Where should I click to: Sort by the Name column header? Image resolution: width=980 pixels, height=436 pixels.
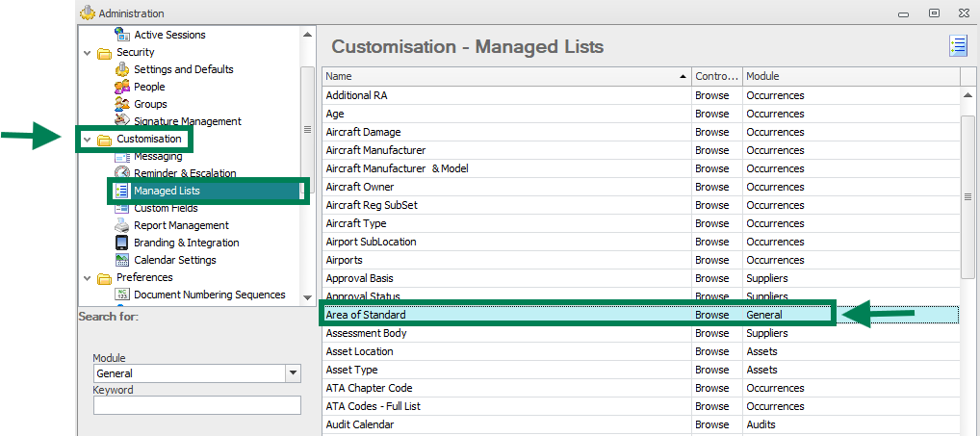(x=506, y=76)
